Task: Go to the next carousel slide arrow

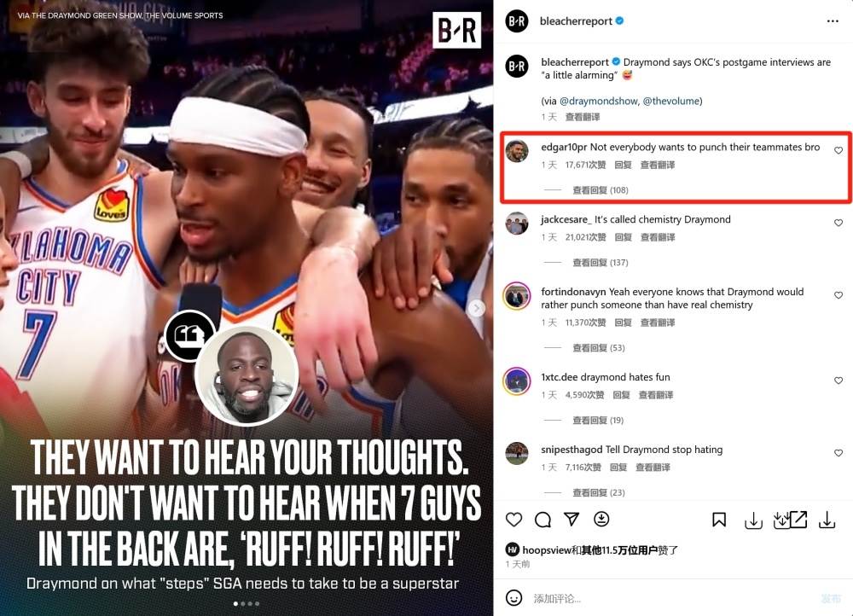Action: (476, 309)
